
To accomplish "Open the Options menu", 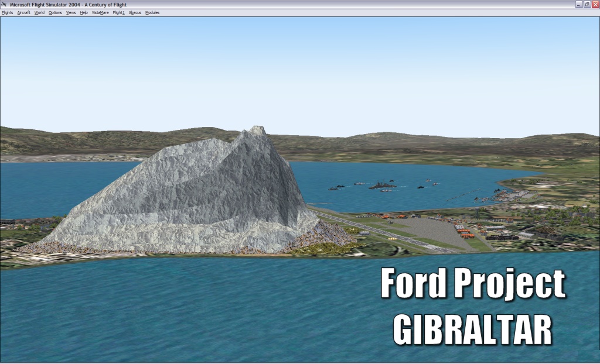I will click(55, 13).
